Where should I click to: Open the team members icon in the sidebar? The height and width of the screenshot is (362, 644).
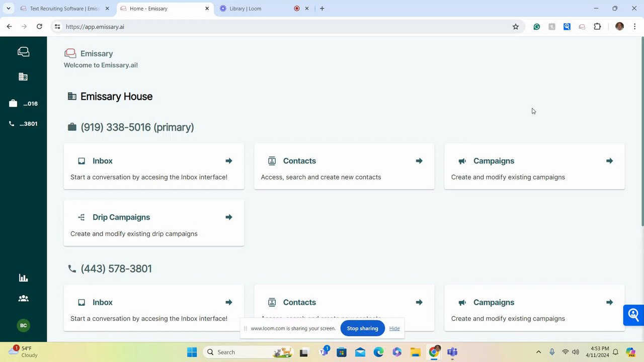coord(23,298)
